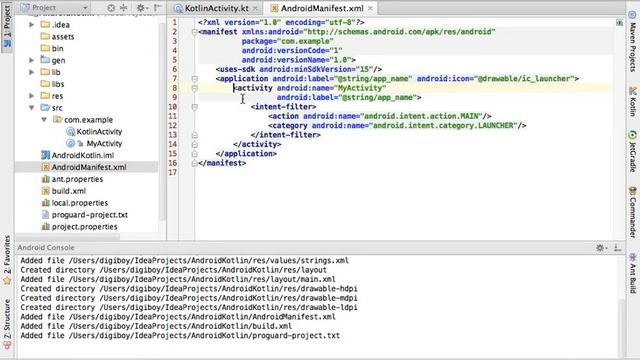640x360 pixels.
Task: Click the collapse all icon in Project panel
Action: (x=123, y=8)
